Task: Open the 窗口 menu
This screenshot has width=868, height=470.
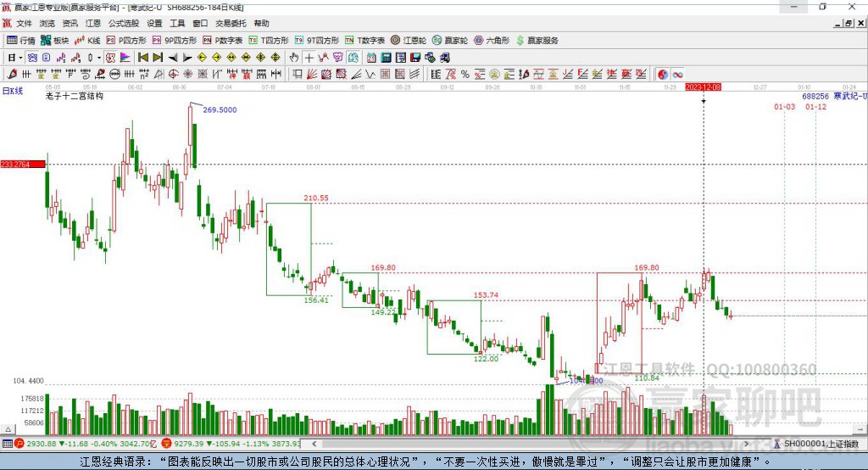Action: pyautogui.click(x=200, y=23)
